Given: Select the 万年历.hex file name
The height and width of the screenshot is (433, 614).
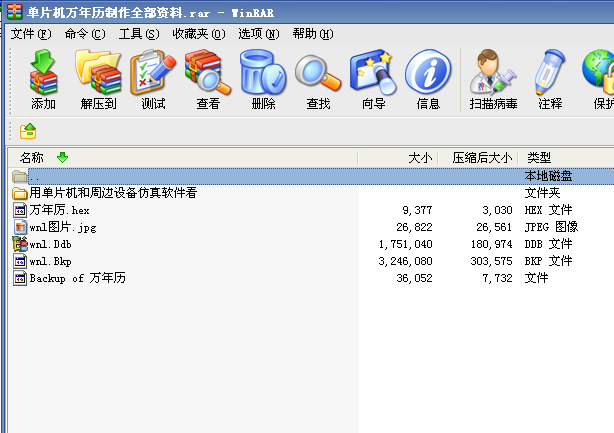Looking at the screenshot, I should pyautogui.click(x=60, y=210).
